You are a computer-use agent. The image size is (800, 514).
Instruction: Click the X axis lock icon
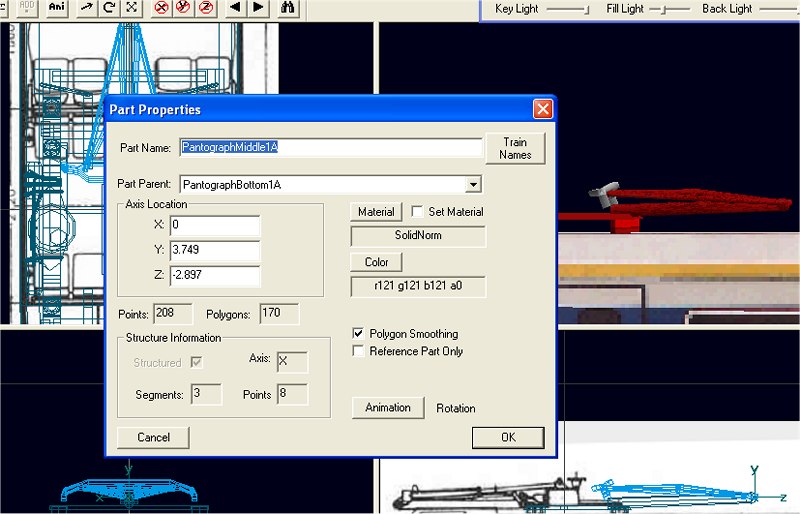[161, 8]
